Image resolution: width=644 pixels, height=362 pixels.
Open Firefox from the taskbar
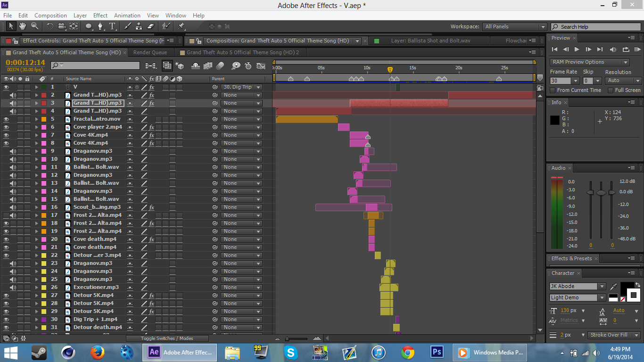[x=98, y=352]
